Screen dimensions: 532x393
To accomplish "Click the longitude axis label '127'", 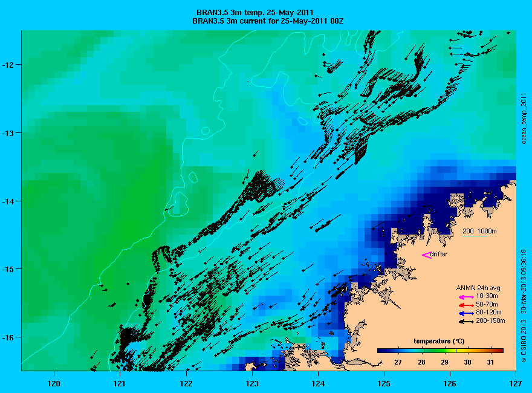I will 516,384.
